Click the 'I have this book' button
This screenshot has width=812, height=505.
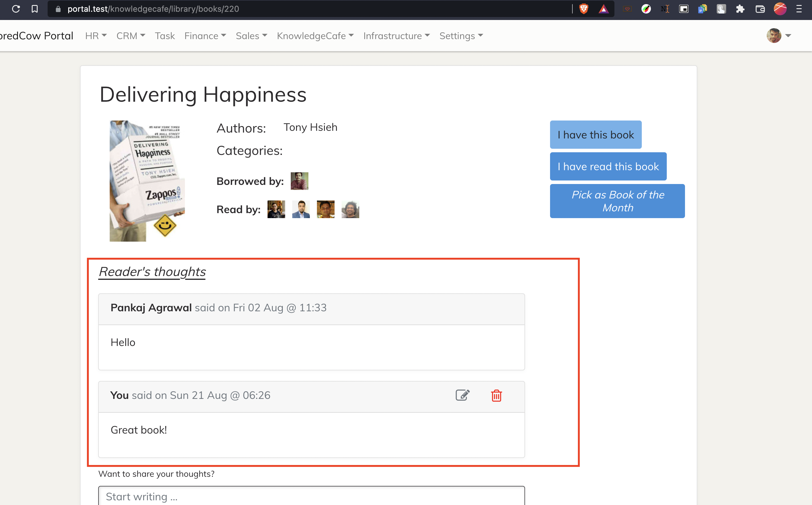tap(596, 135)
